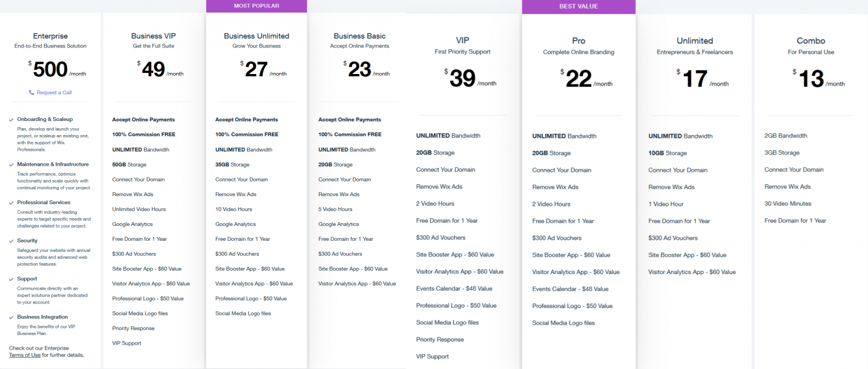The image size is (868, 369).
Task: Select the Combo plan heading
Action: tap(811, 41)
